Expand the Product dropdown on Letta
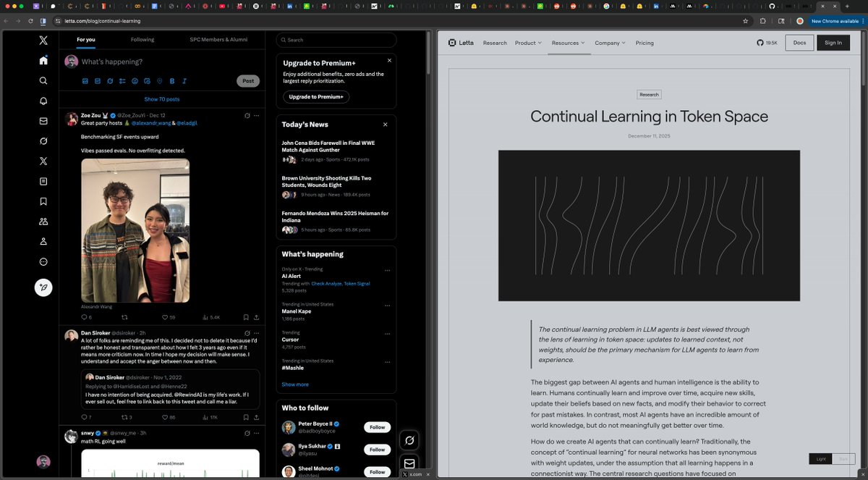Viewport: 868px width, 480px height. coord(527,43)
